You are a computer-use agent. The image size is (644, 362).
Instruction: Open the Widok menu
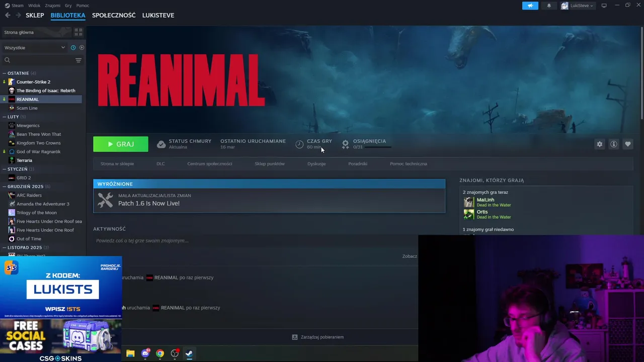tap(35, 6)
